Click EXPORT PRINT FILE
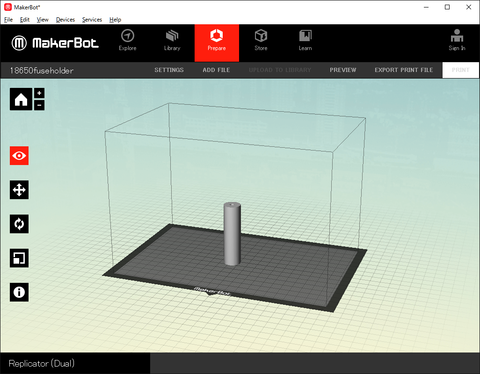 (x=404, y=70)
